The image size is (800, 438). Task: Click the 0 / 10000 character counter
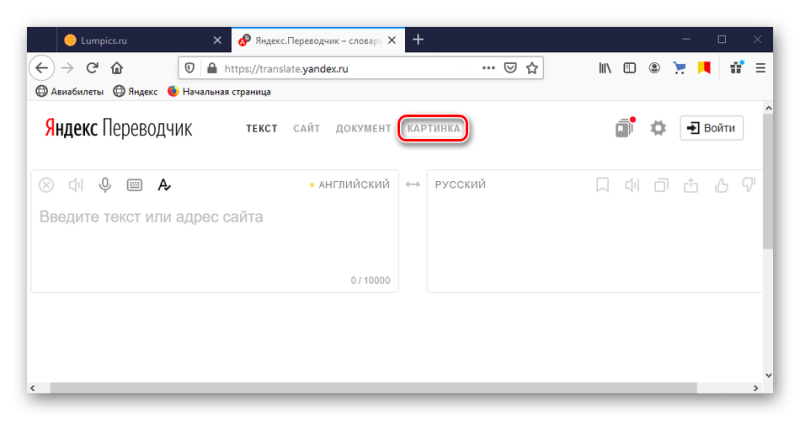(370, 280)
